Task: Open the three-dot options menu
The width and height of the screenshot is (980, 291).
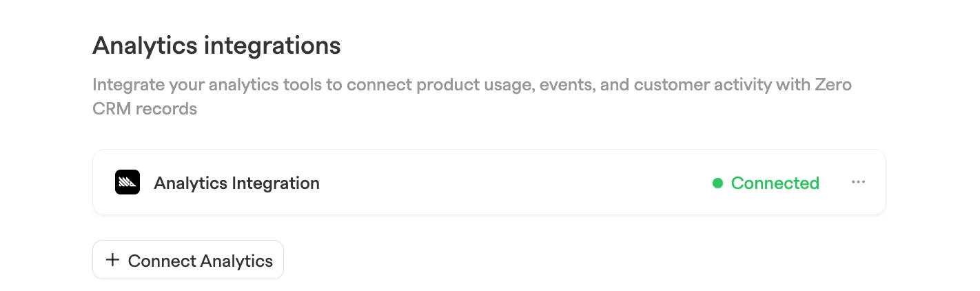Action: [858, 183]
